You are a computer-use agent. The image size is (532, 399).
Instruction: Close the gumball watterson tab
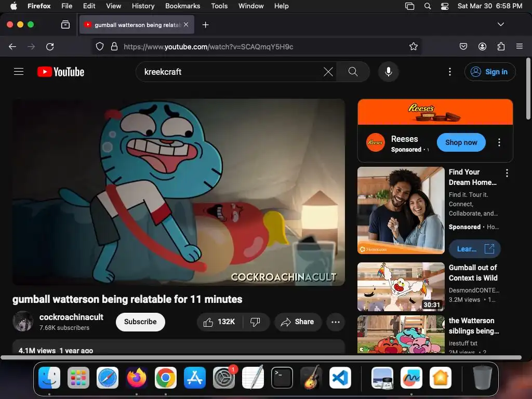(x=186, y=24)
